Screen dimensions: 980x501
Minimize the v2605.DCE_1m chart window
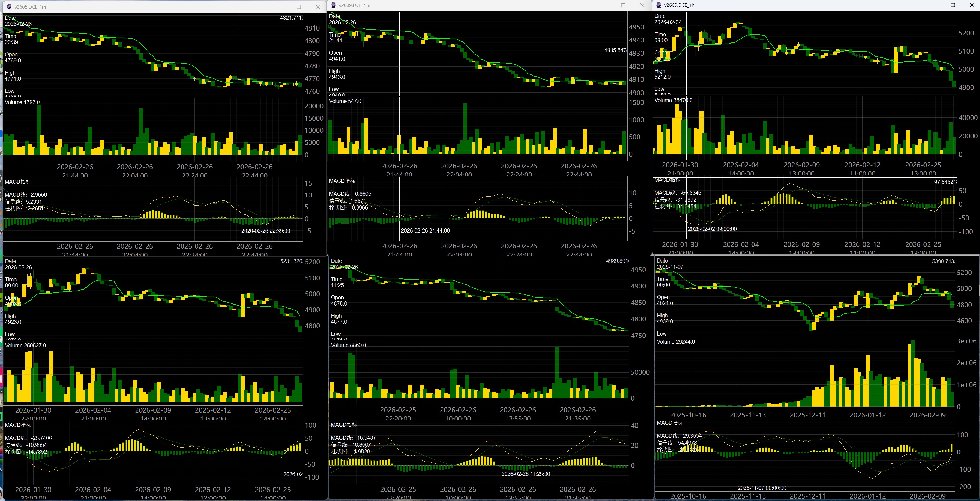(x=280, y=7)
